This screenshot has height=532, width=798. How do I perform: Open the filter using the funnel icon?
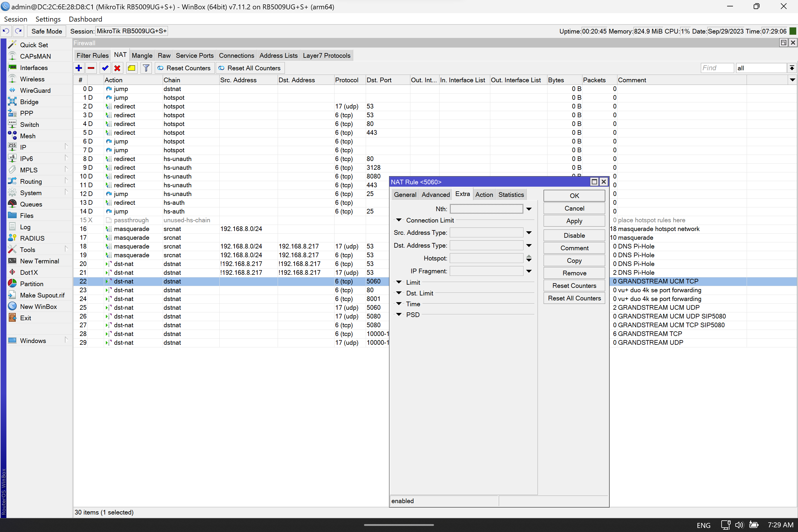coord(146,68)
